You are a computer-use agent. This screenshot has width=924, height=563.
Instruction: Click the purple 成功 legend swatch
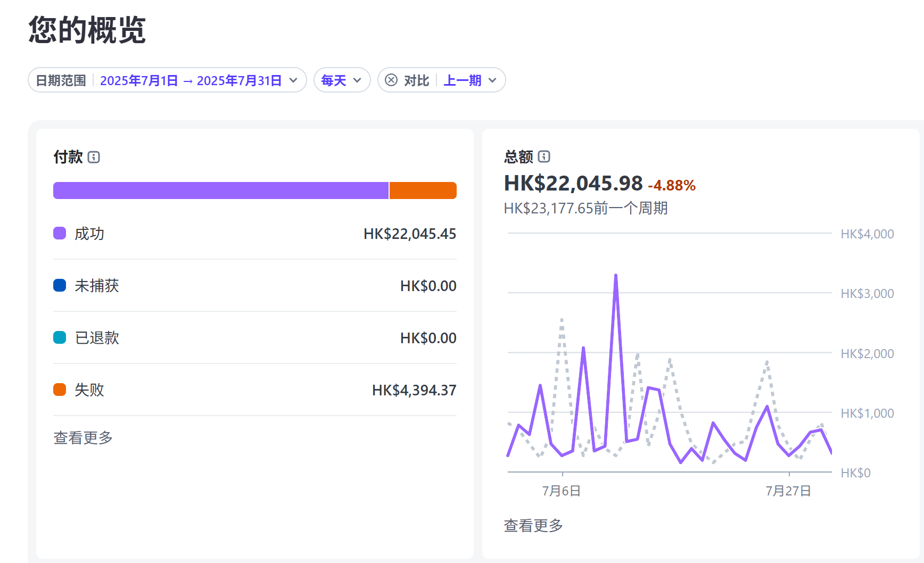tap(60, 233)
